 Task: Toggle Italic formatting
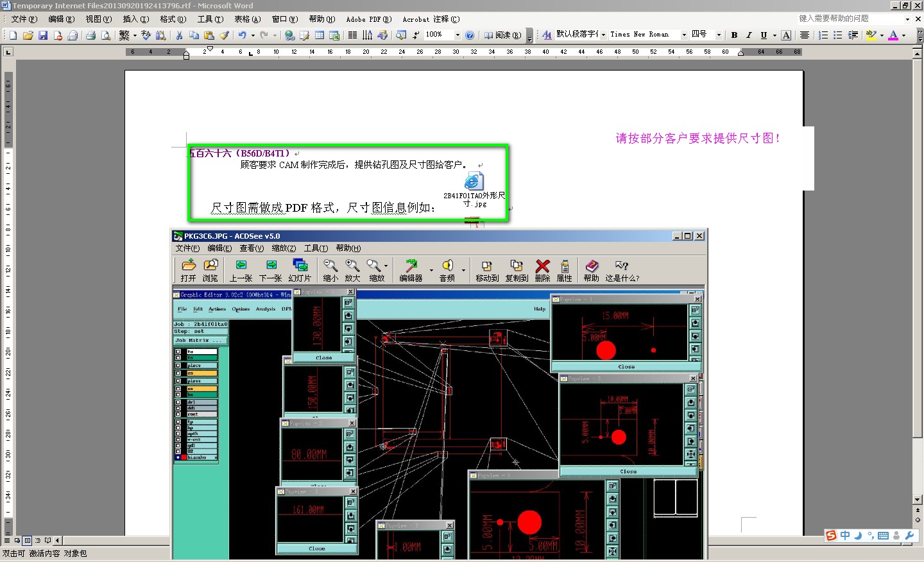coord(749,35)
